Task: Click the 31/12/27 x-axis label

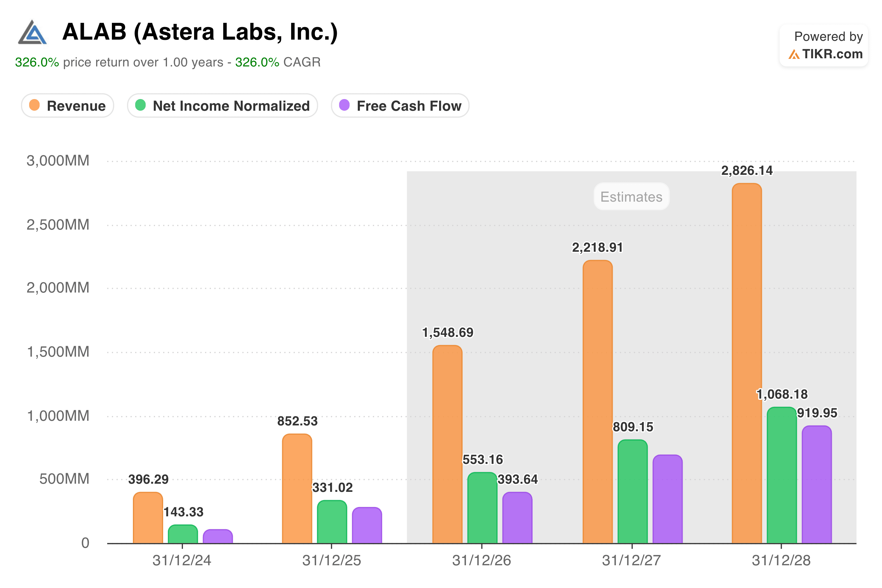Action: tap(631, 561)
